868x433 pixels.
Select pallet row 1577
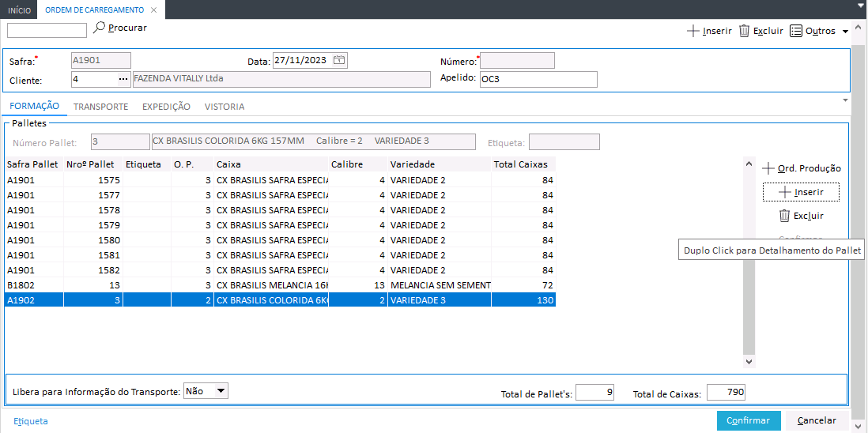pyautogui.click(x=280, y=194)
